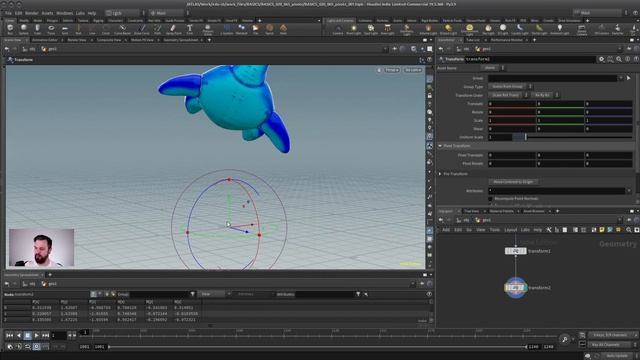Select the Font shelf tool
The image size is (640, 360).
(x=190, y=29)
